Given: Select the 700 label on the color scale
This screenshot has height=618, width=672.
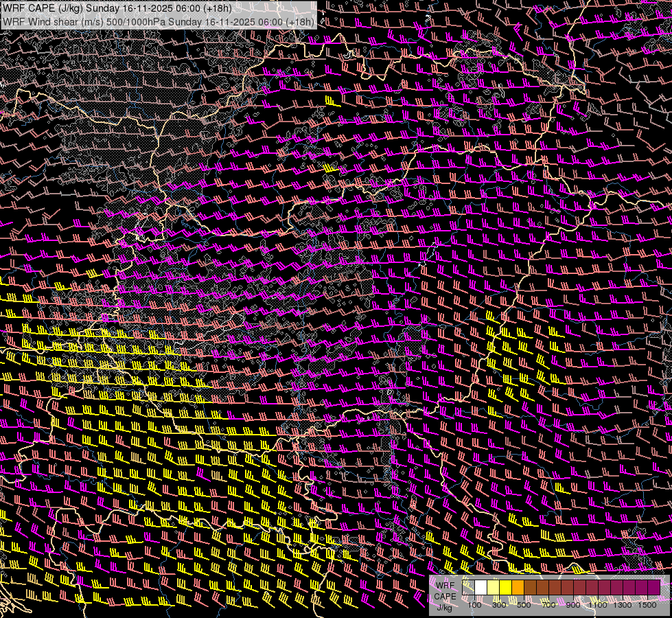Looking at the screenshot, I should (x=548, y=605).
